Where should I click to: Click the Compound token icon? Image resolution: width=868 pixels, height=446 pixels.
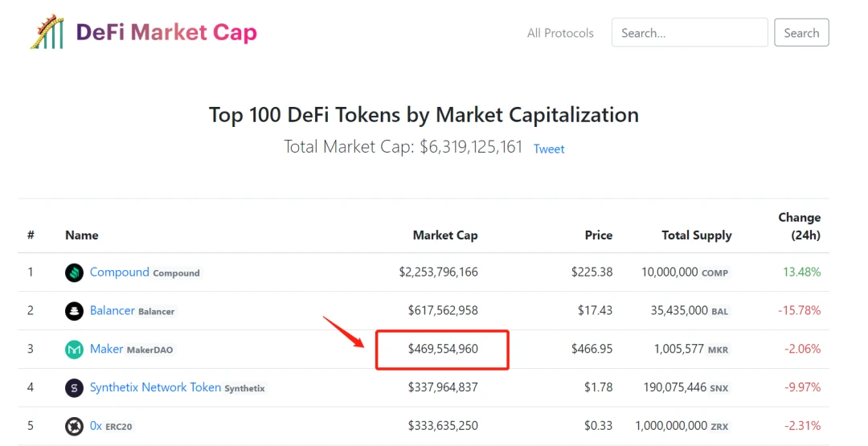coord(74,272)
